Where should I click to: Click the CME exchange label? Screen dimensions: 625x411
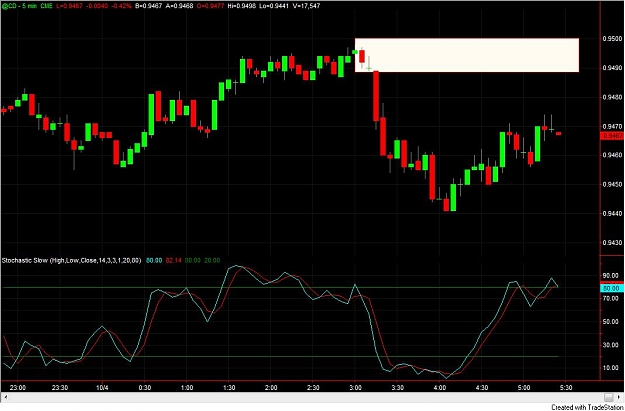coord(47,6)
